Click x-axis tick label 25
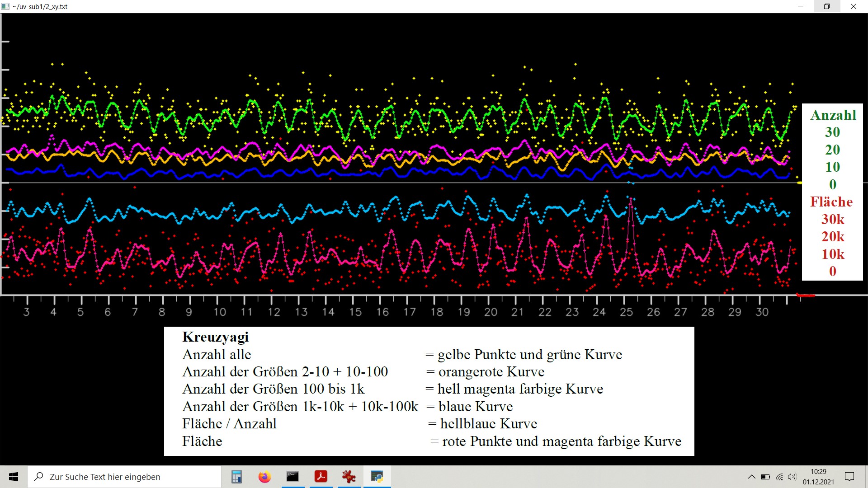Screen dimensions: 868x488 (x=626, y=312)
